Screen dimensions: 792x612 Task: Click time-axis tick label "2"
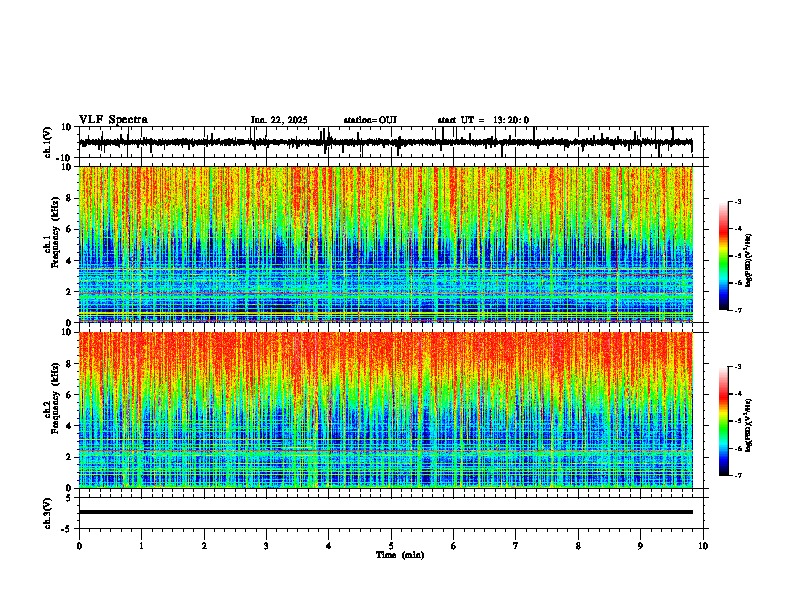pyautogui.click(x=204, y=546)
